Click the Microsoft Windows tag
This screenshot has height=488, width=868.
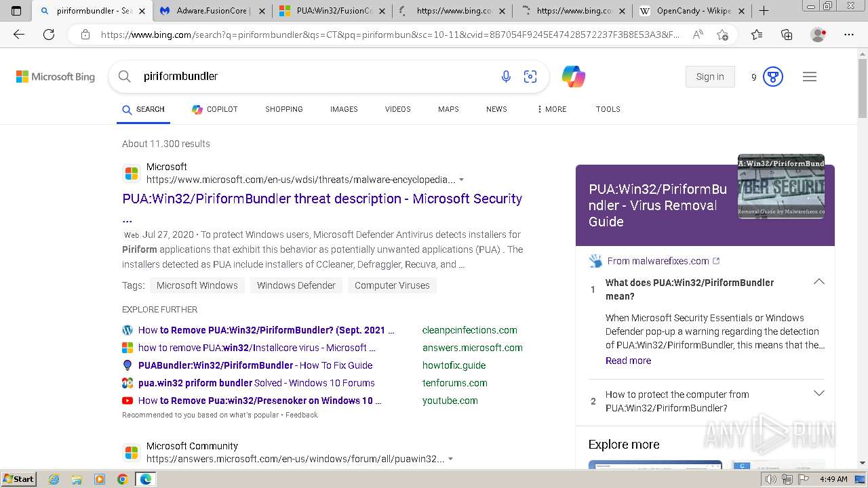(x=197, y=285)
